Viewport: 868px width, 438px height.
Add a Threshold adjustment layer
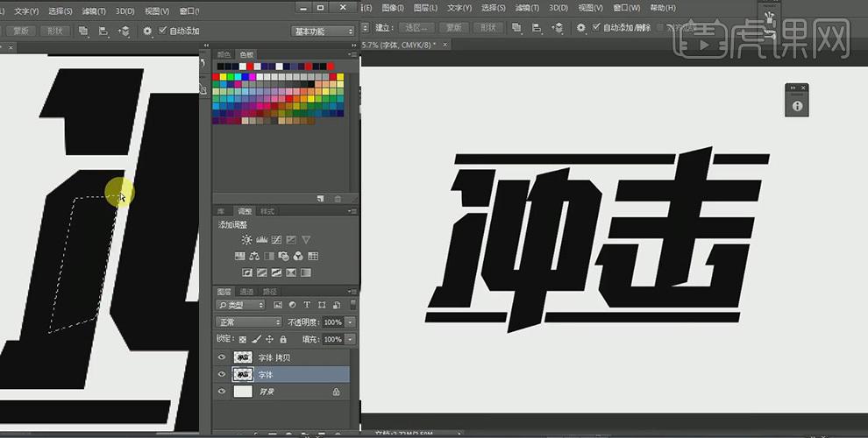coord(277,272)
